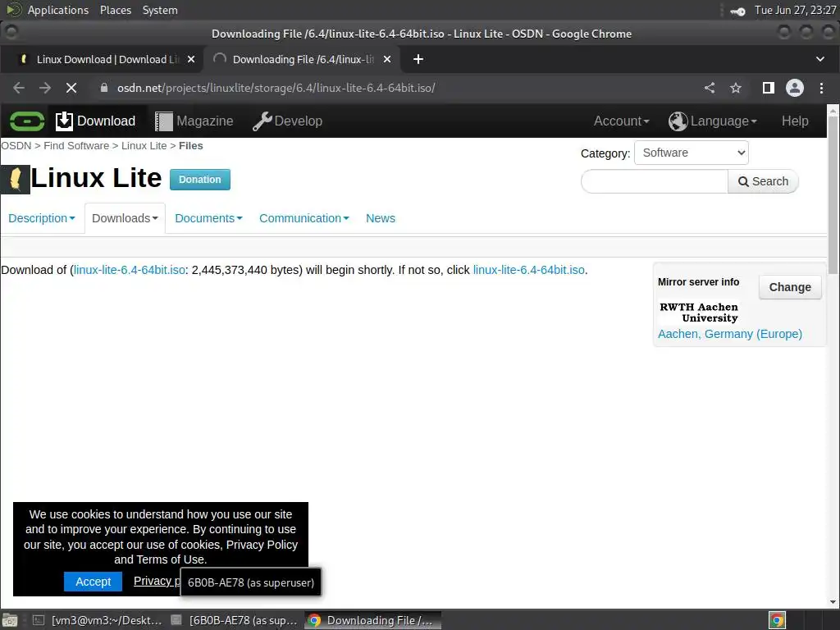The height and width of the screenshot is (630, 840).
Task: Click Files in the breadcrumb
Action: pyautogui.click(x=190, y=146)
